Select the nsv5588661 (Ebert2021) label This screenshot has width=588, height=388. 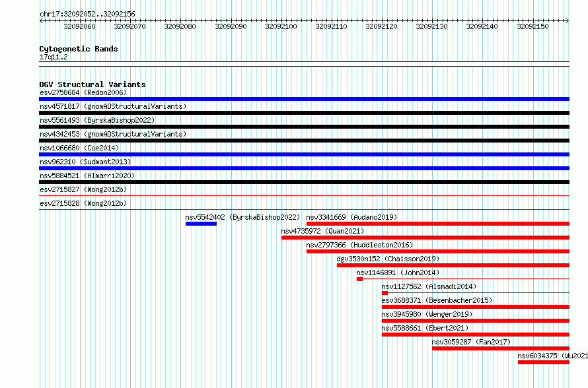(425, 328)
